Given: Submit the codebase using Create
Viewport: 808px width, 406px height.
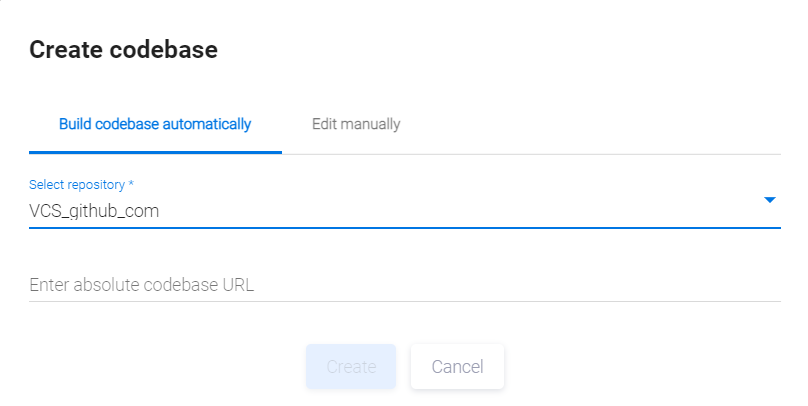Looking at the screenshot, I should click(x=351, y=367).
